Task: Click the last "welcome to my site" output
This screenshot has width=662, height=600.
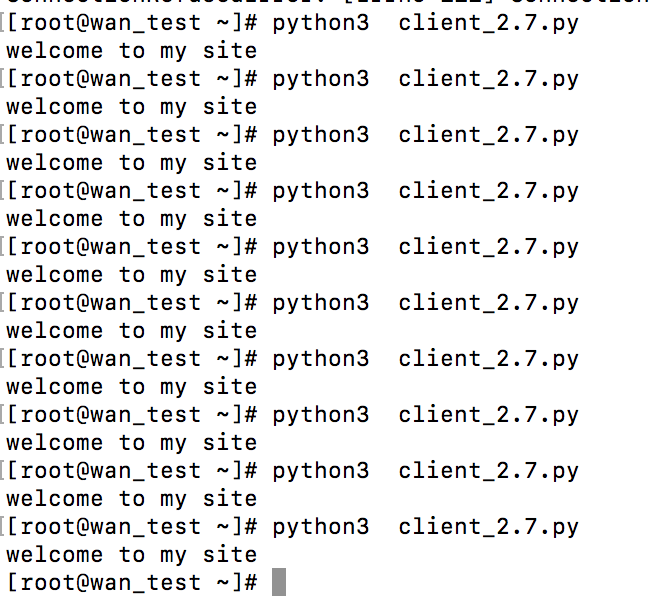Action: point(131,554)
